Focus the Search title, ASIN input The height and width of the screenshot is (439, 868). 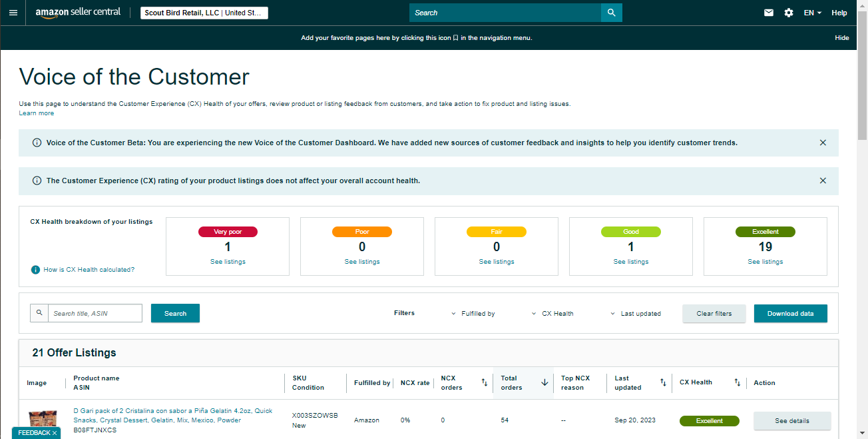point(95,313)
